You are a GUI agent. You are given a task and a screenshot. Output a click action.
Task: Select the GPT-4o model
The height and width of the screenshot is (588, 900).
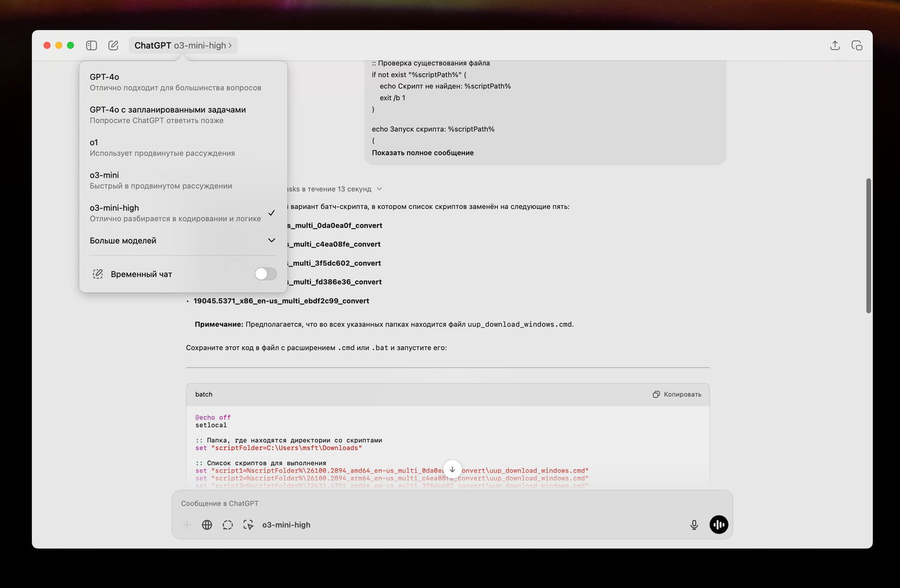(x=183, y=82)
